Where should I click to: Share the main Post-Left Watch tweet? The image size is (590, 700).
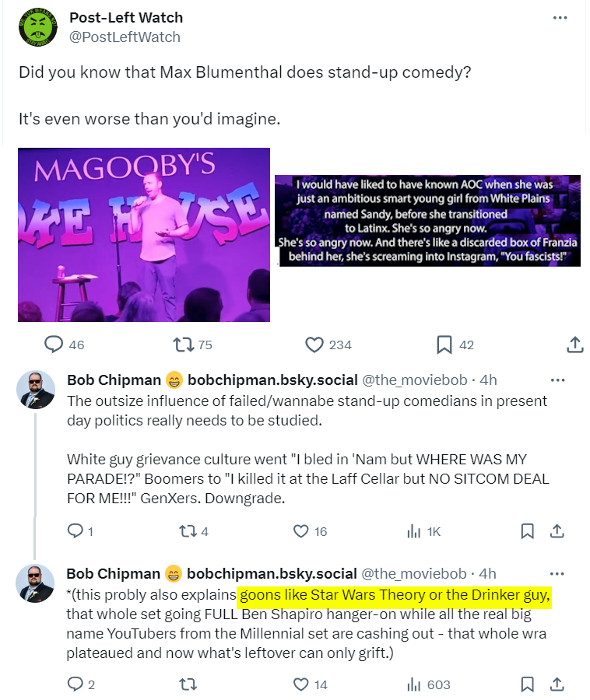574,345
